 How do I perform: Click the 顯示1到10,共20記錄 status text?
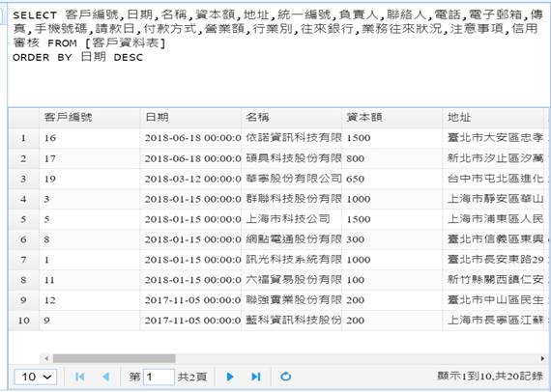pyautogui.click(x=490, y=377)
